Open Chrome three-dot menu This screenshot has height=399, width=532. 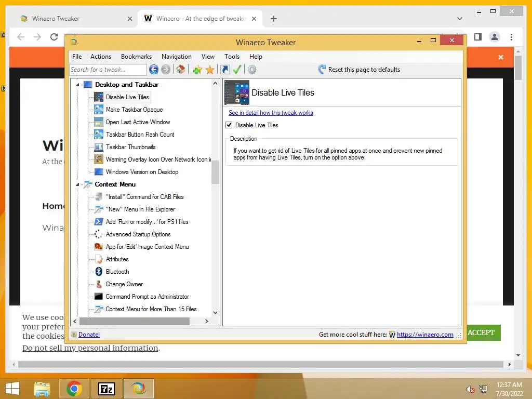[511, 37]
